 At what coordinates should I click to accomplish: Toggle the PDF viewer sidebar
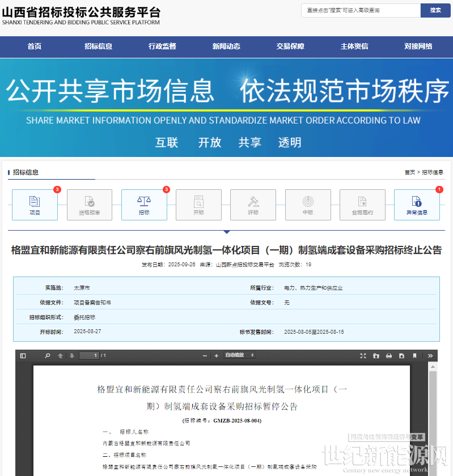coord(23,356)
